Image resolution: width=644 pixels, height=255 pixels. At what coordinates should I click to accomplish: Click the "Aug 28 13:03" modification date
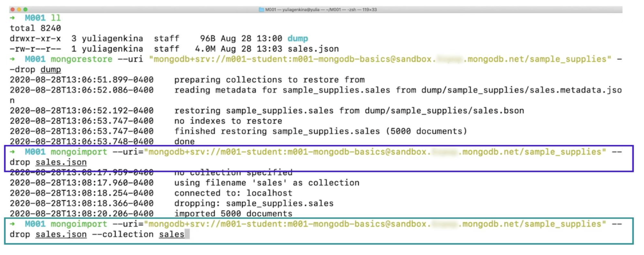click(251, 49)
